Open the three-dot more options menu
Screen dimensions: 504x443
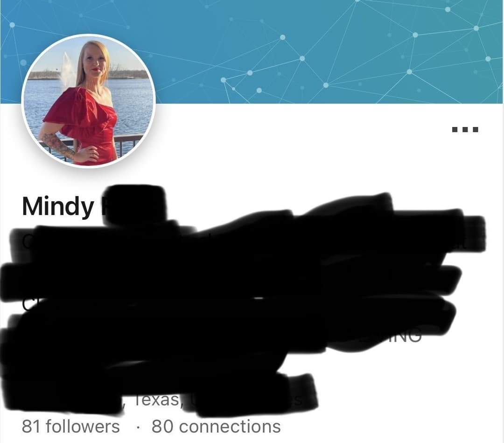(465, 130)
